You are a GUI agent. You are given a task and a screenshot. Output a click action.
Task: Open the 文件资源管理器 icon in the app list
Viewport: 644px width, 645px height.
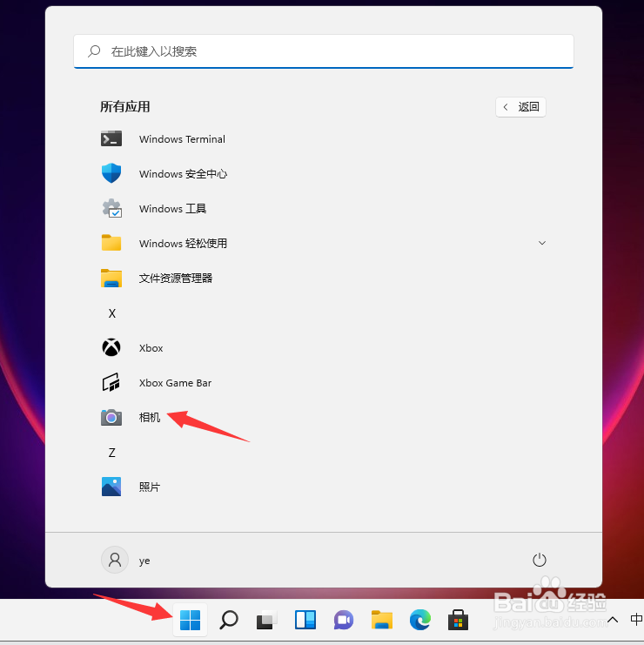pyautogui.click(x=111, y=278)
